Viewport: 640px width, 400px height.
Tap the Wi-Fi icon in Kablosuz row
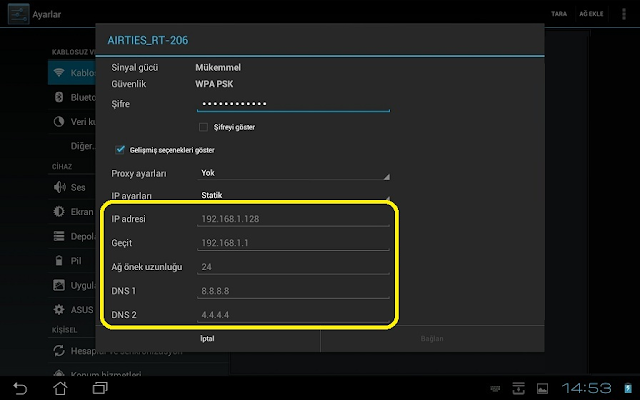point(59,73)
